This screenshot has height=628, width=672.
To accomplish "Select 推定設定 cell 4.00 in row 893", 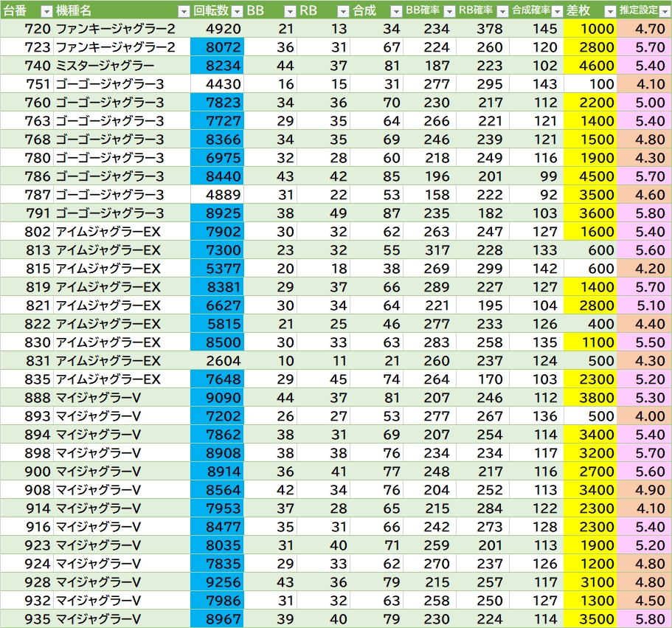I will tap(645, 415).
